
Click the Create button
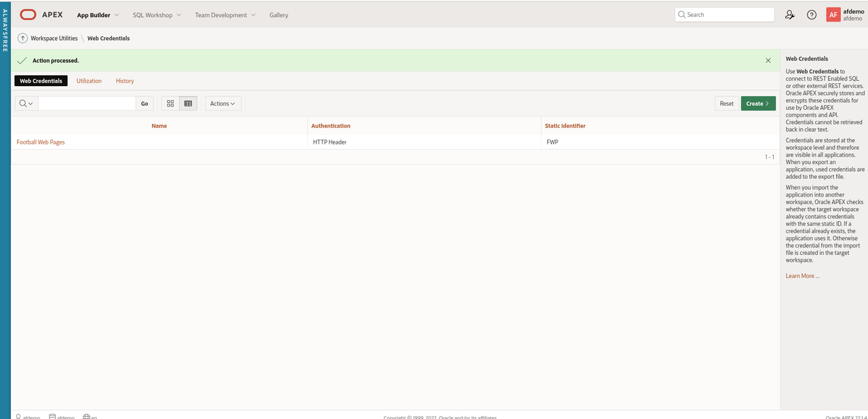point(757,103)
